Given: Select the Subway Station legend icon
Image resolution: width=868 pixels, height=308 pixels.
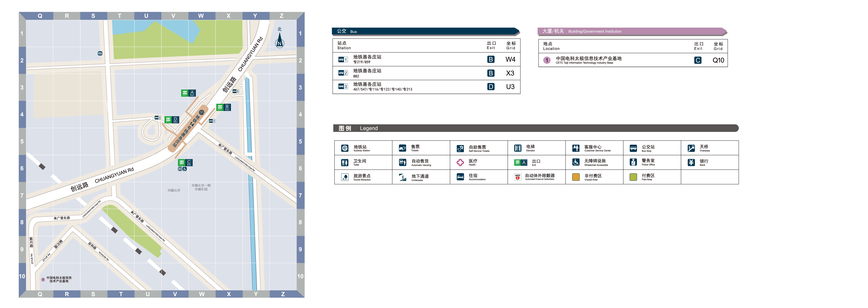Looking at the screenshot, I should 345,148.
